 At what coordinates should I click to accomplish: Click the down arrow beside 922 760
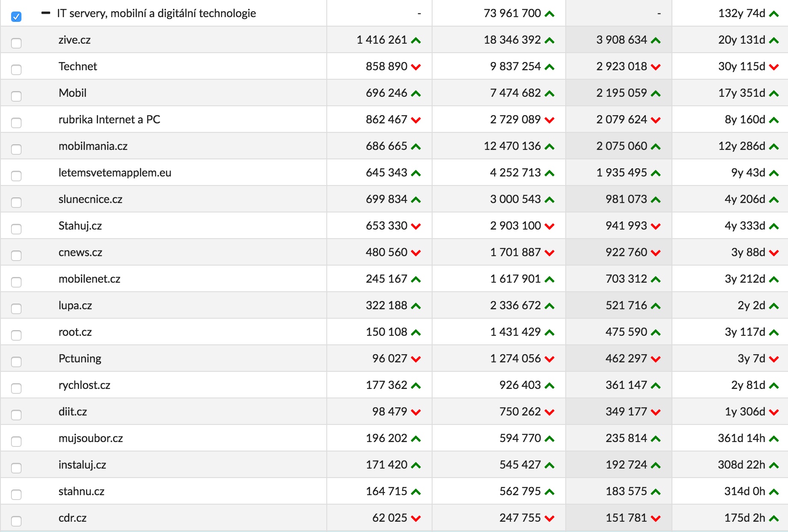click(656, 253)
